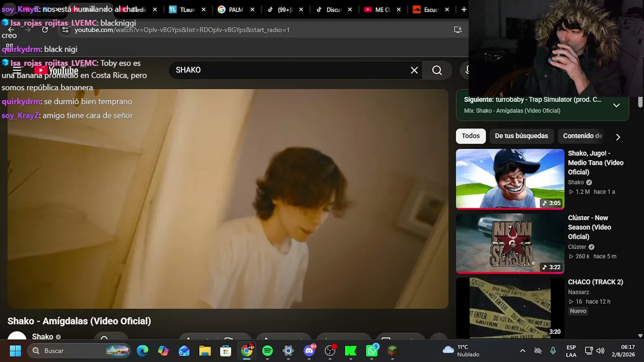Visit the Nassarz channel from the suggestion
The width and height of the screenshot is (644, 362).
[x=579, y=292]
